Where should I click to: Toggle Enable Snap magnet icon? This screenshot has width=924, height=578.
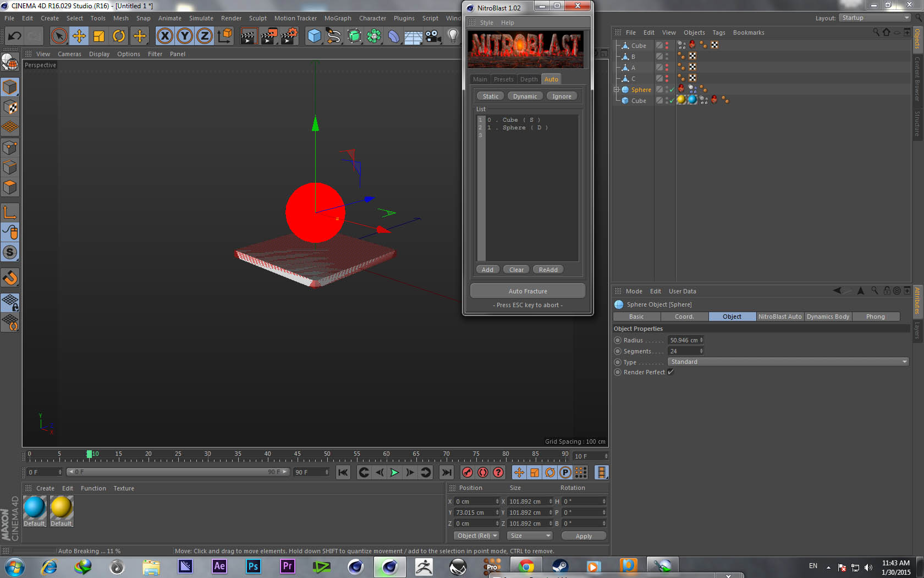[x=10, y=278]
